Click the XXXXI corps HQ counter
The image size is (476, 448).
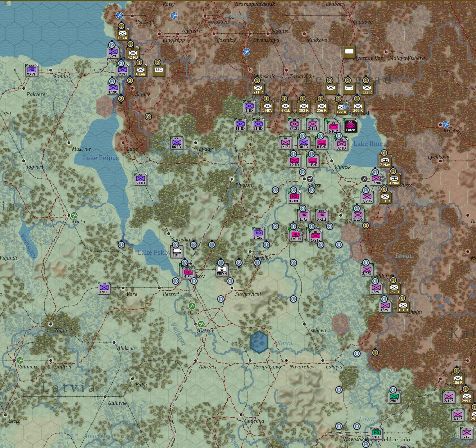click(294, 197)
